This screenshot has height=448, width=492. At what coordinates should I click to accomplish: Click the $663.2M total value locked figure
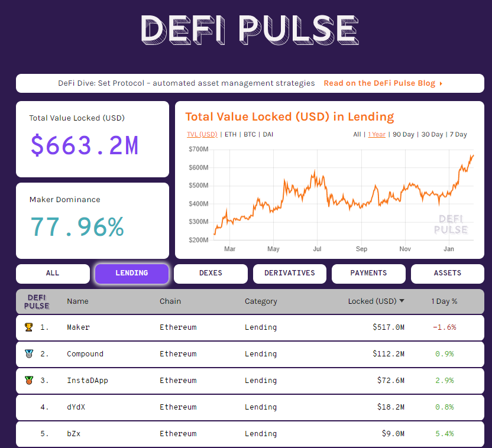pos(85,145)
